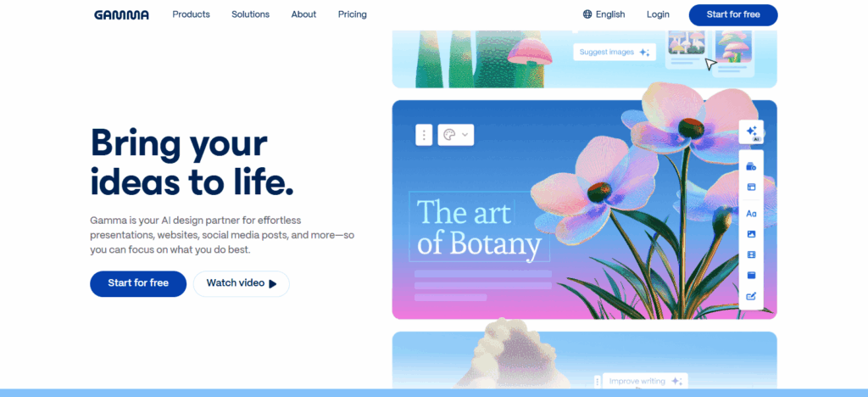The image size is (868, 397).
Task: Select the text formatting Aa icon
Action: point(751,213)
